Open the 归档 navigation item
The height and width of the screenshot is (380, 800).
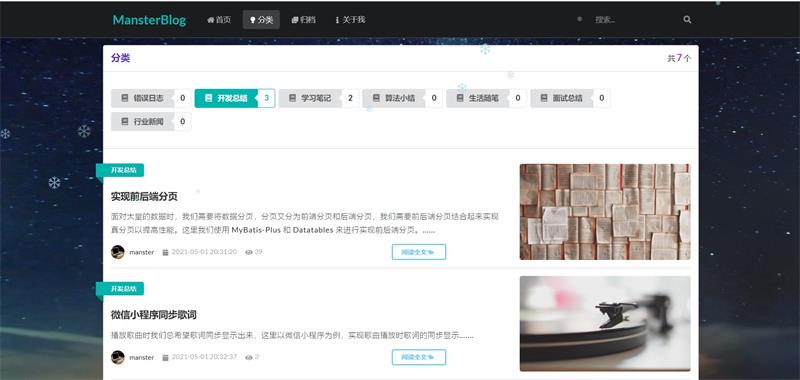[x=304, y=20]
